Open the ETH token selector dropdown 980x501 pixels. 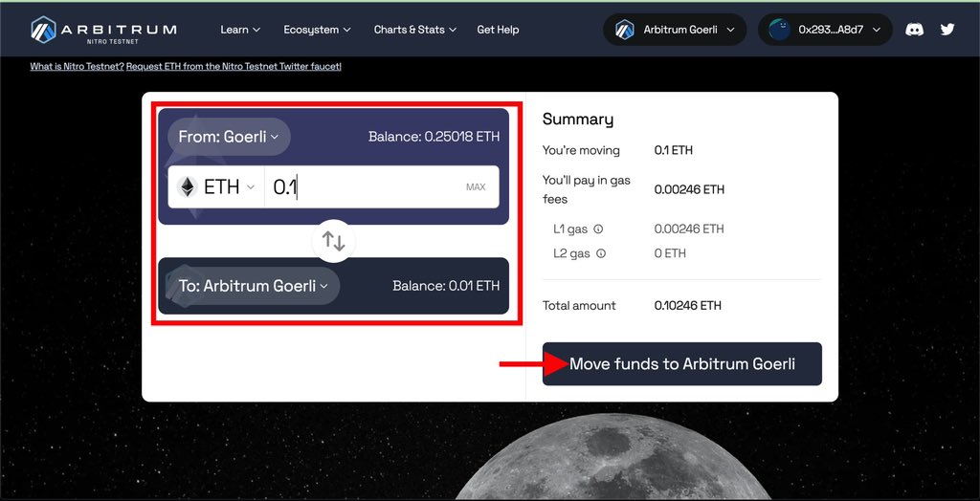point(216,186)
